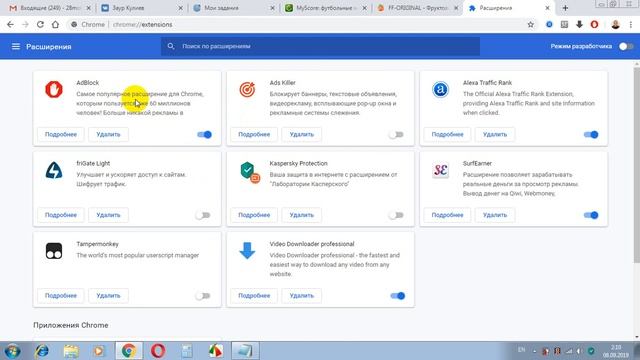Click the SurfEarner SE icon
Viewport: 640px width, 360px height.
pyautogui.click(x=440, y=170)
